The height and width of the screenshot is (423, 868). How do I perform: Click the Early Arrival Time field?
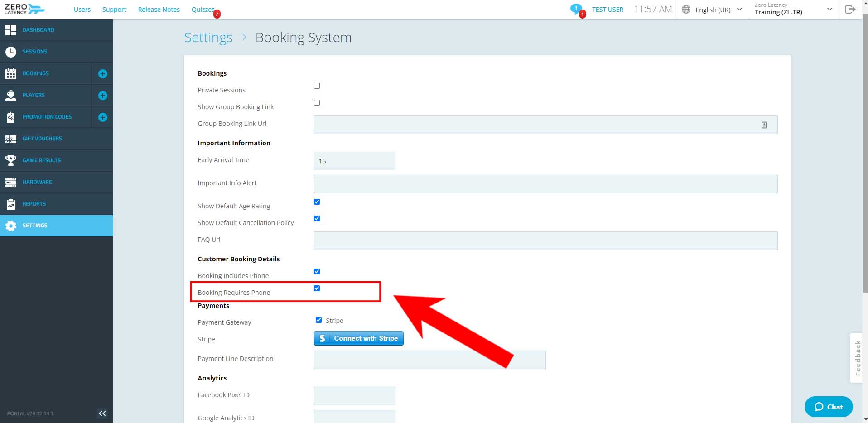(x=354, y=161)
